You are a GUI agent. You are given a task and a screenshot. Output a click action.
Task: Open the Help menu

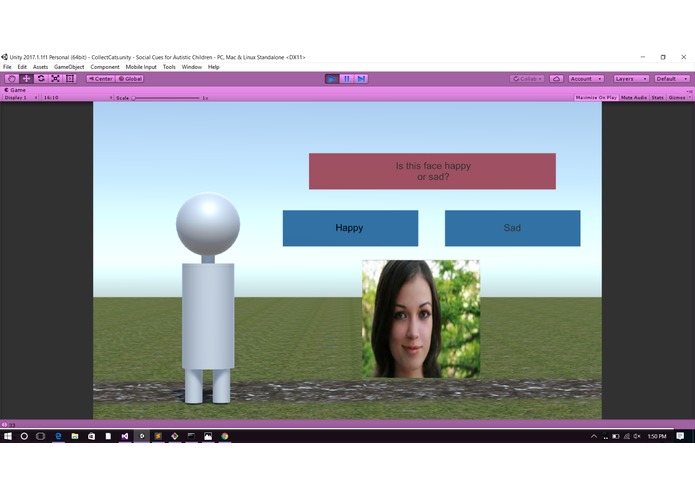click(x=214, y=67)
